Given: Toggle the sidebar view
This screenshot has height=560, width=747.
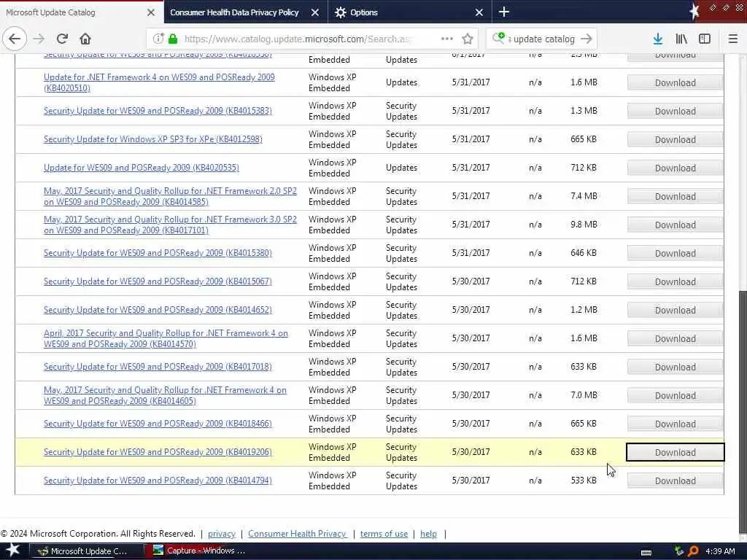Looking at the screenshot, I should tap(705, 39).
